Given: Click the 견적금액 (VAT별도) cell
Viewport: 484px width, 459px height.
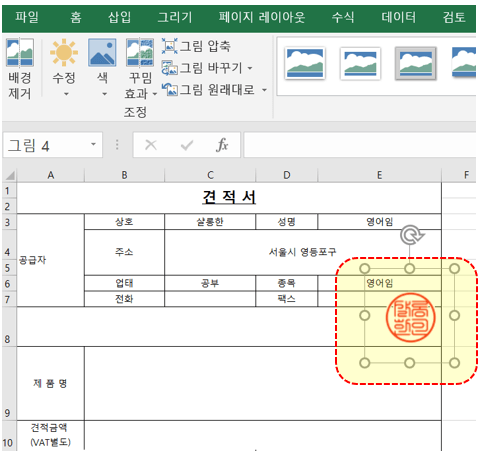Looking at the screenshot, I should point(50,435).
